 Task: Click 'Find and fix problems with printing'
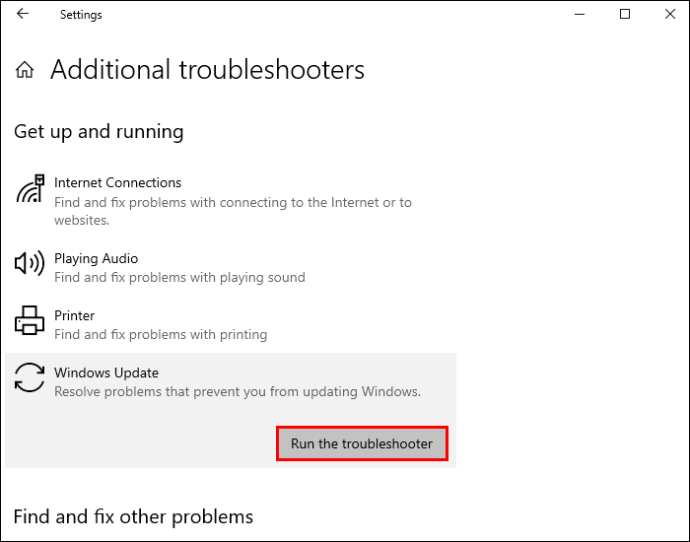161,335
